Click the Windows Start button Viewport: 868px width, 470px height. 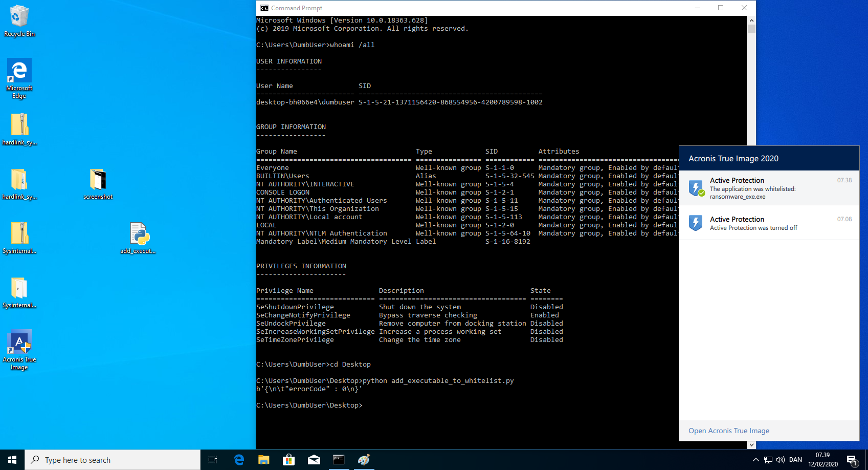point(12,460)
